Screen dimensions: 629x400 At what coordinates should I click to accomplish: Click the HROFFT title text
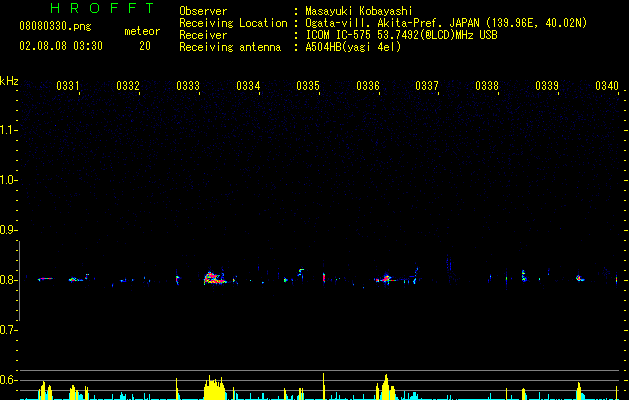coord(103,8)
